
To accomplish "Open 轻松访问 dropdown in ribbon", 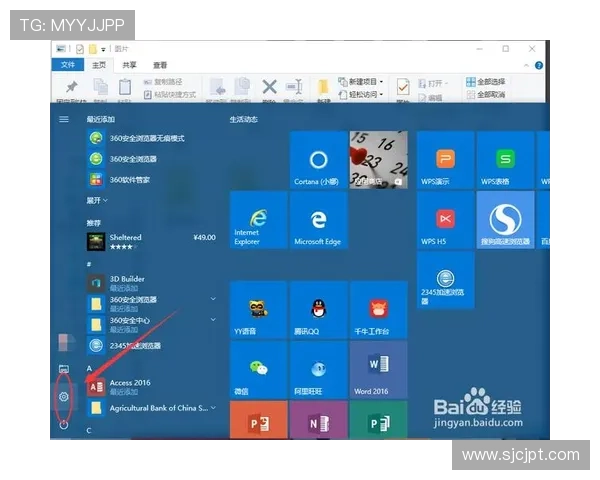I will [x=360, y=94].
